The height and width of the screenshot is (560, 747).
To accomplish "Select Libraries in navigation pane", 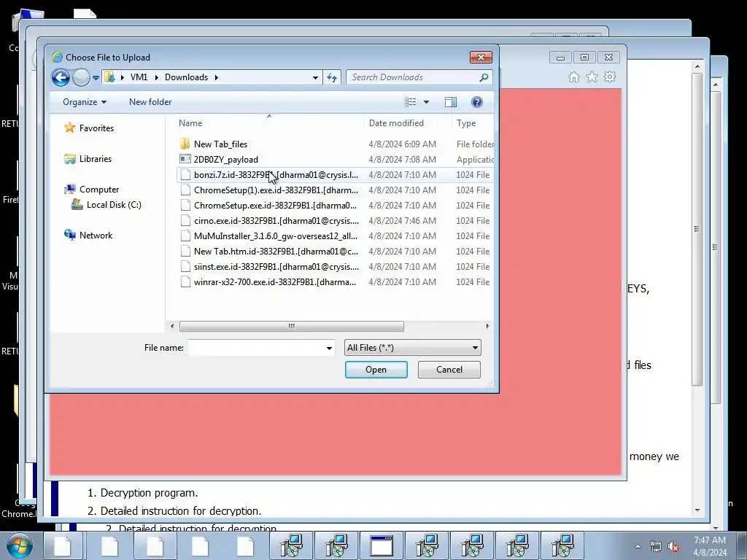I will pyautogui.click(x=96, y=158).
